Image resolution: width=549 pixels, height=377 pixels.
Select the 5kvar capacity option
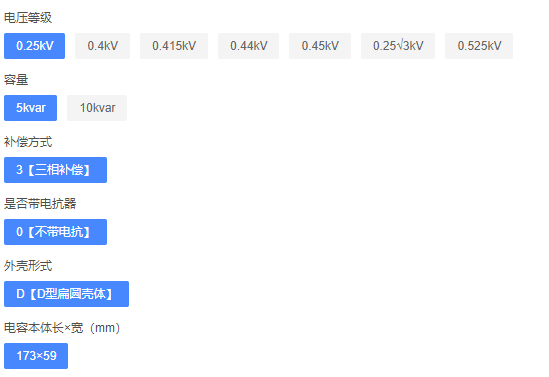click(x=30, y=108)
